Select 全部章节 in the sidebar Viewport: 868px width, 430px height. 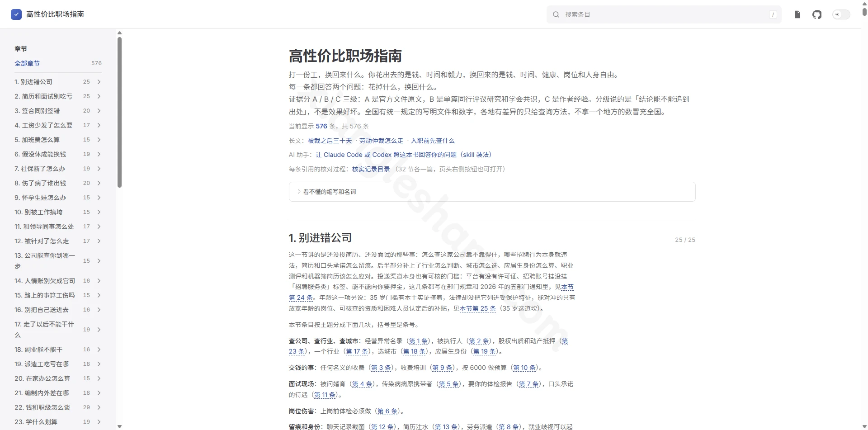[x=27, y=63]
